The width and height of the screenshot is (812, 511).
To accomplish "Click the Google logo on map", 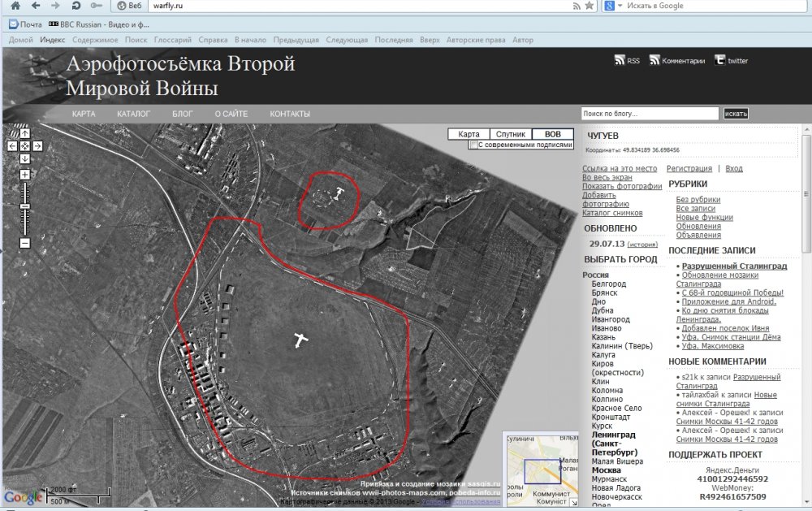I will [x=22, y=497].
